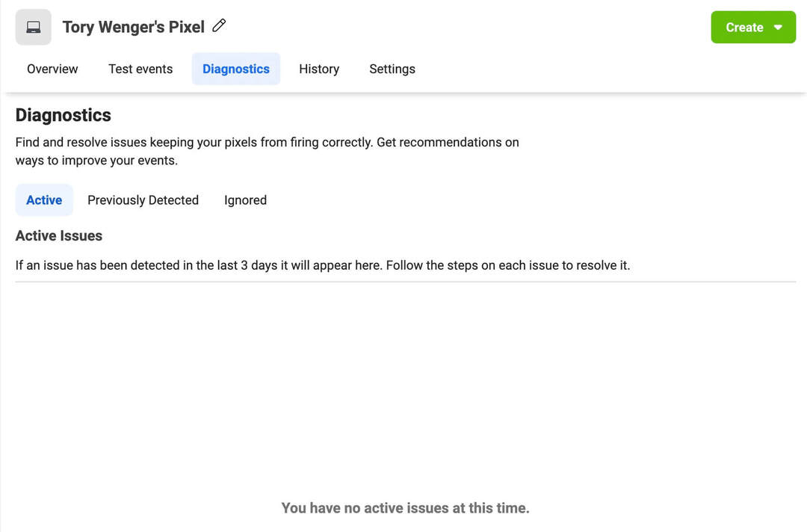
Task: Open the Settings tab
Action: pyautogui.click(x=392, y=69)
